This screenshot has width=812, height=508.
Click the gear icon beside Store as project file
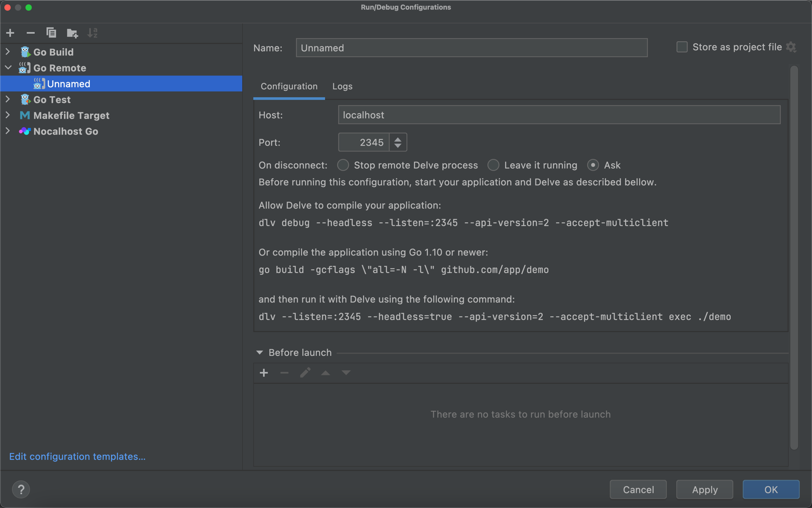791,47
